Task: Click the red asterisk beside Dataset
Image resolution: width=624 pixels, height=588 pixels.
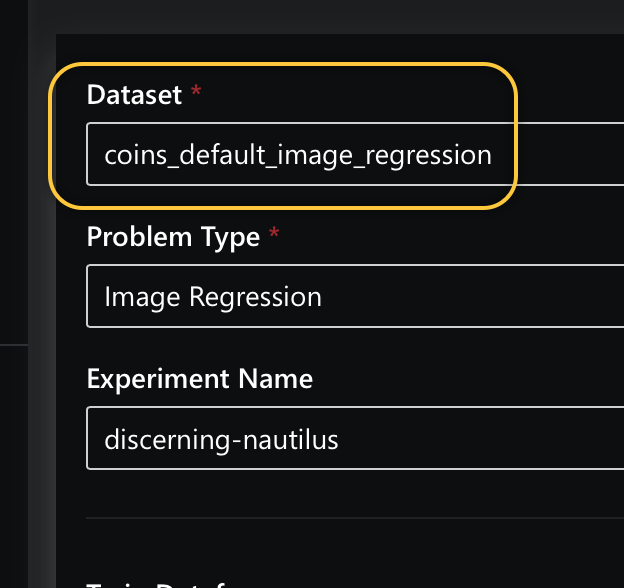Action: tap(196, 93)
